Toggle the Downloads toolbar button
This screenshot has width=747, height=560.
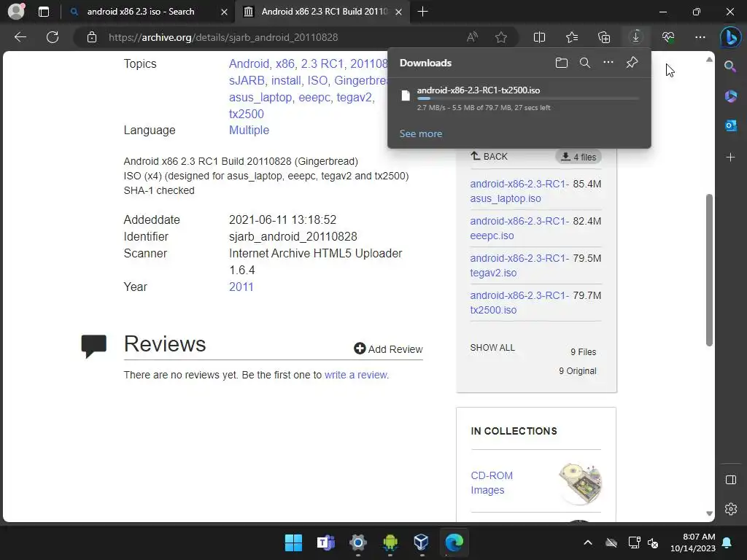(635, 37)
